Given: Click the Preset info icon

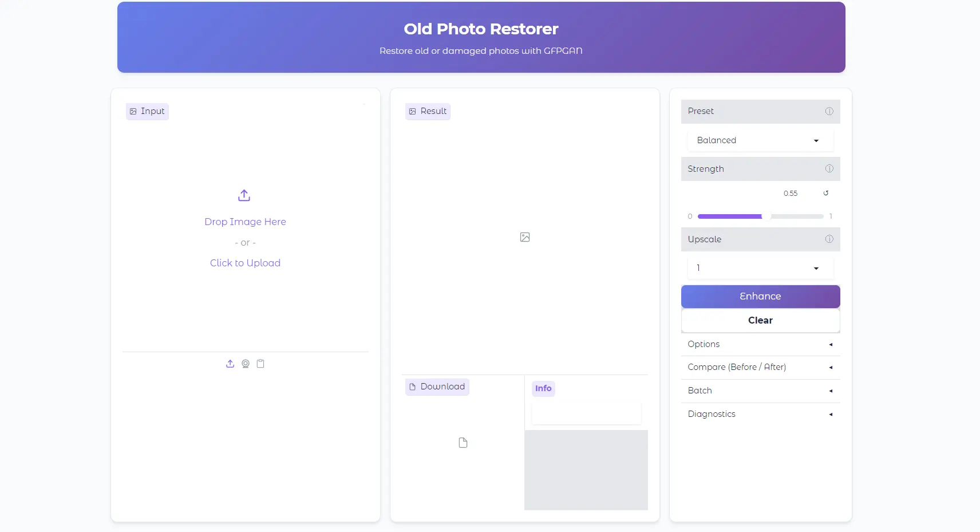Looking at the screenshot, I should click(x=829, y=111).
